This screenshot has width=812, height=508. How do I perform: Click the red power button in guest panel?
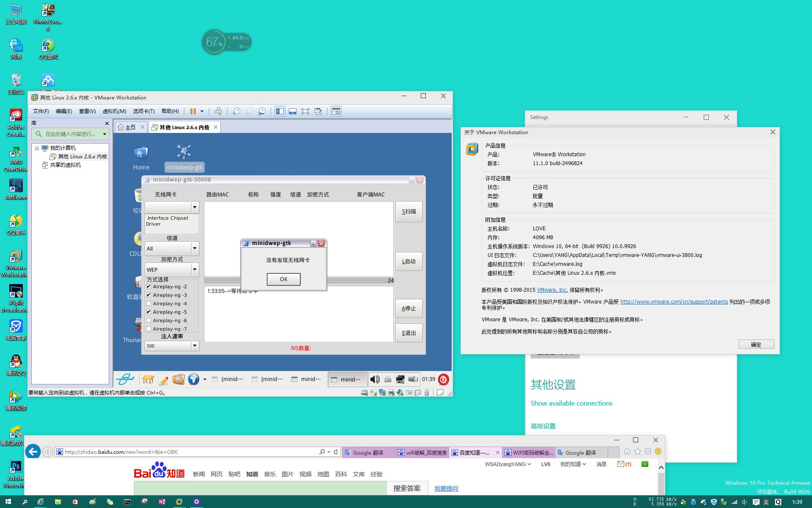(443, 379)
